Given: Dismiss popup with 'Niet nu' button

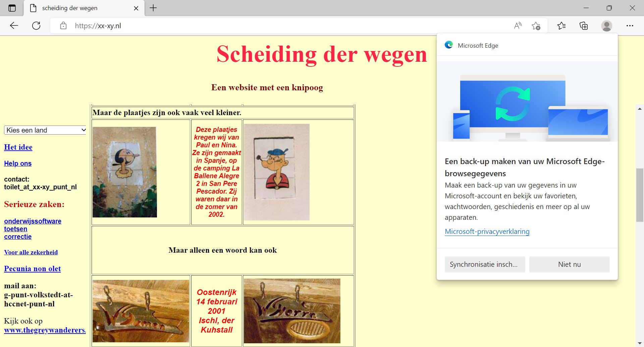Looking at the screenshot, I should coord(570,264).
